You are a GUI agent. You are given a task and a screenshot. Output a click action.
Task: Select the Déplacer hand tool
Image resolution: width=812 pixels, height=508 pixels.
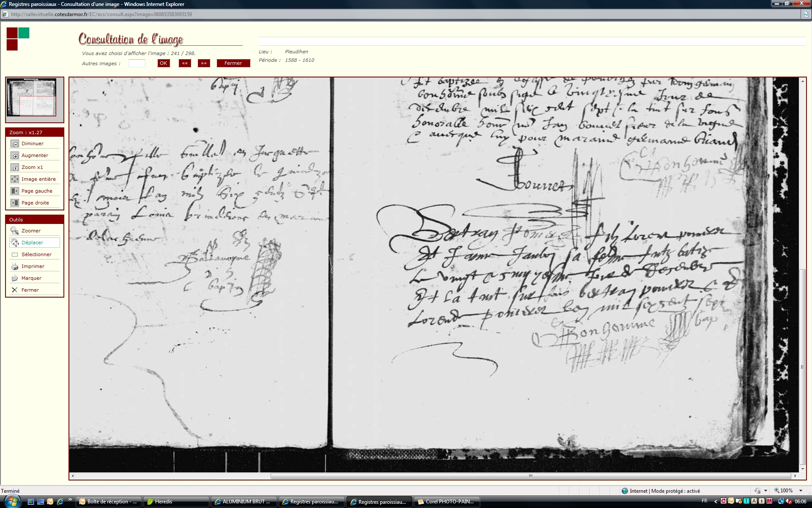[15, 243]
